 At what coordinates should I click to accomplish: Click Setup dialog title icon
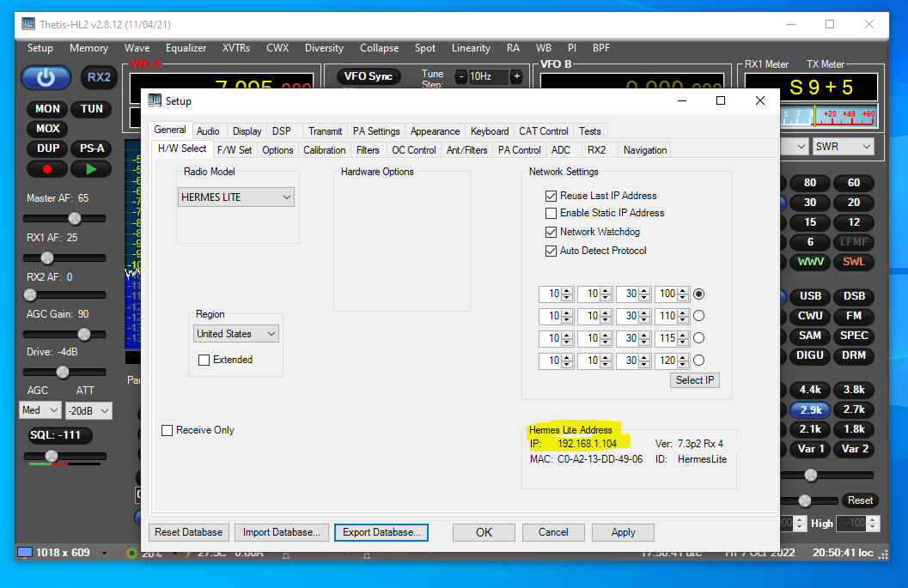(x=155, y=100)
